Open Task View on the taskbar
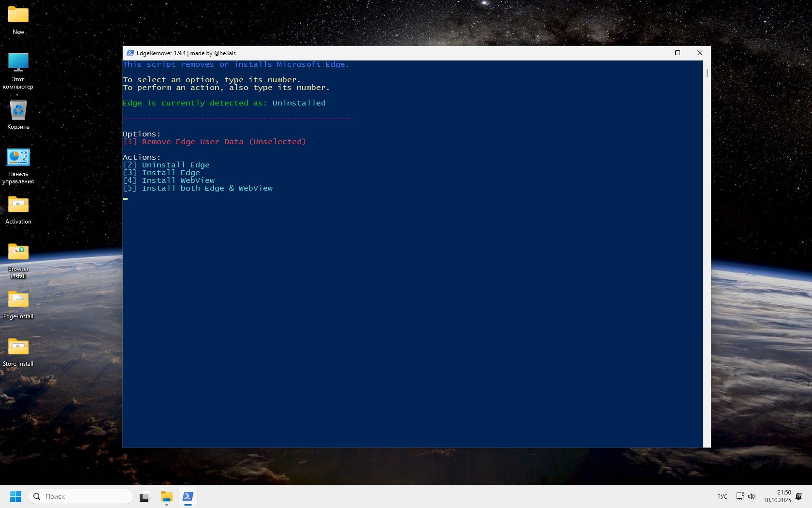812x508 pixels. [145, 496]
